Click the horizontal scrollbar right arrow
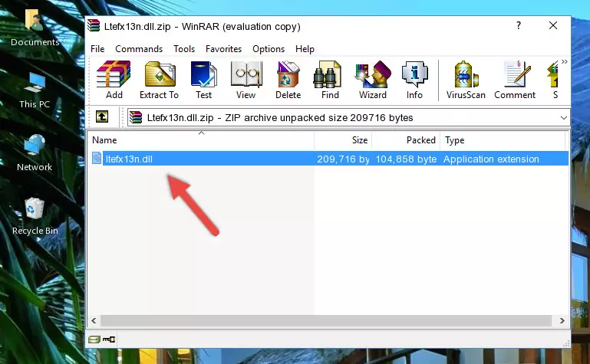 pyautogui.click(x=562, y=321)
